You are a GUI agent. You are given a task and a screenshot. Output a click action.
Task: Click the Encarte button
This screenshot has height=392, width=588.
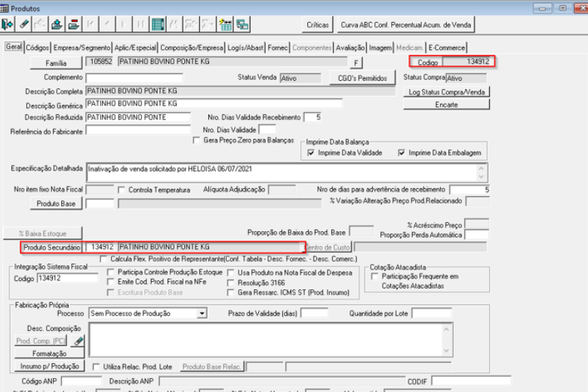coord(447,105)
